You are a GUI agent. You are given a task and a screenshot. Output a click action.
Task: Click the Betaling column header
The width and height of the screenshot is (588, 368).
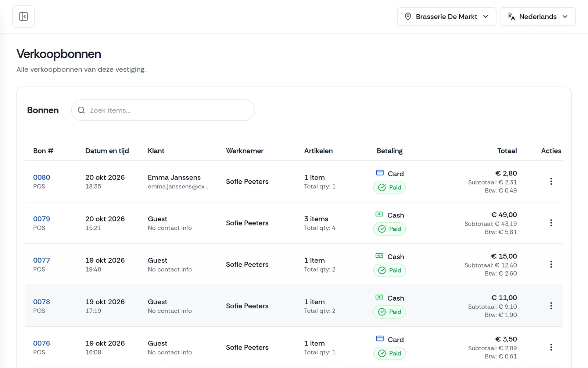coord(390,151)
